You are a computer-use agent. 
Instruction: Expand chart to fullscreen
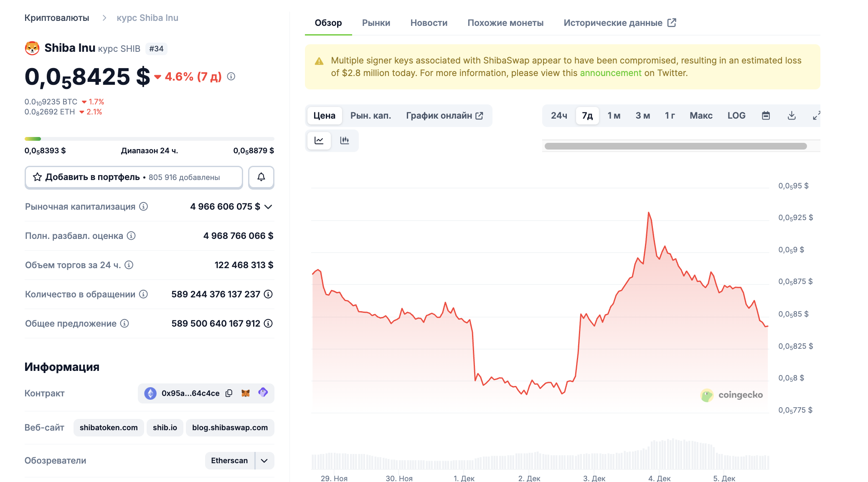click(816, 116)
